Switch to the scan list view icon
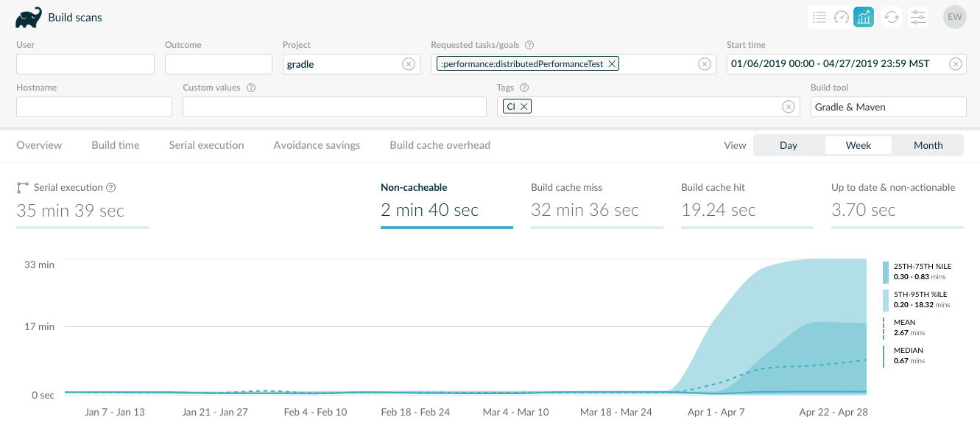 pos(819,17)
